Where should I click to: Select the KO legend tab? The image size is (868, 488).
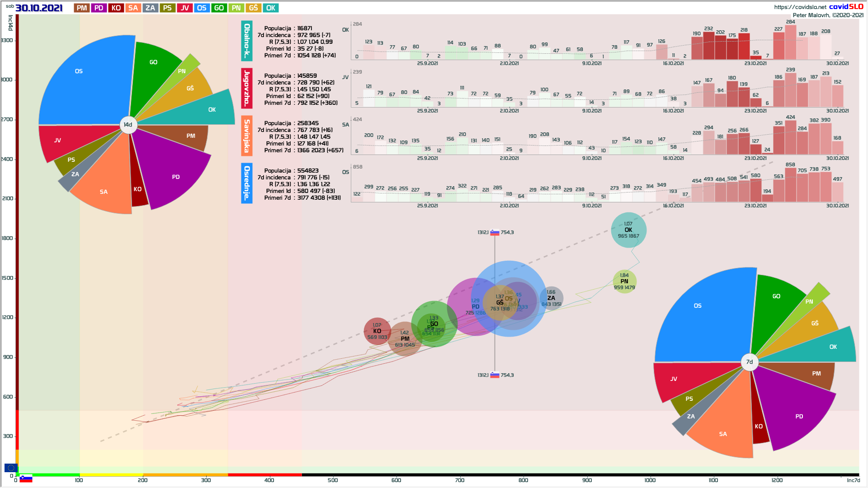[x=116, y=8]
